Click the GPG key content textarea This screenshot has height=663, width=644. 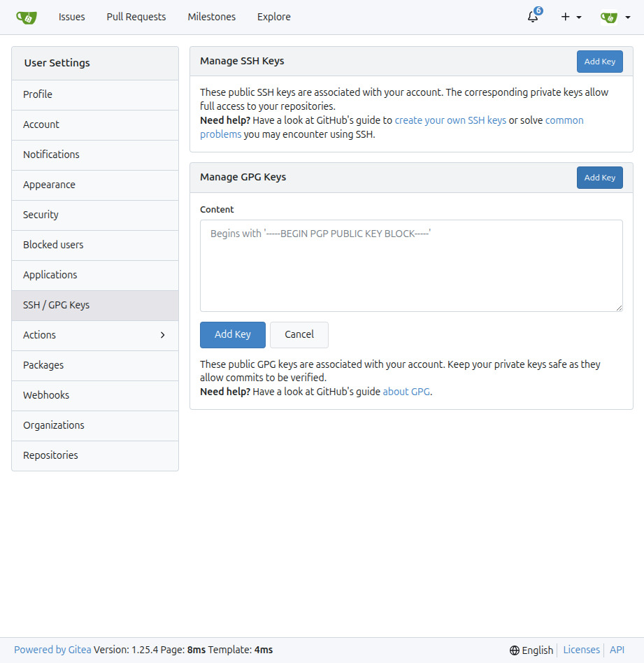click(x=411, y=264)
